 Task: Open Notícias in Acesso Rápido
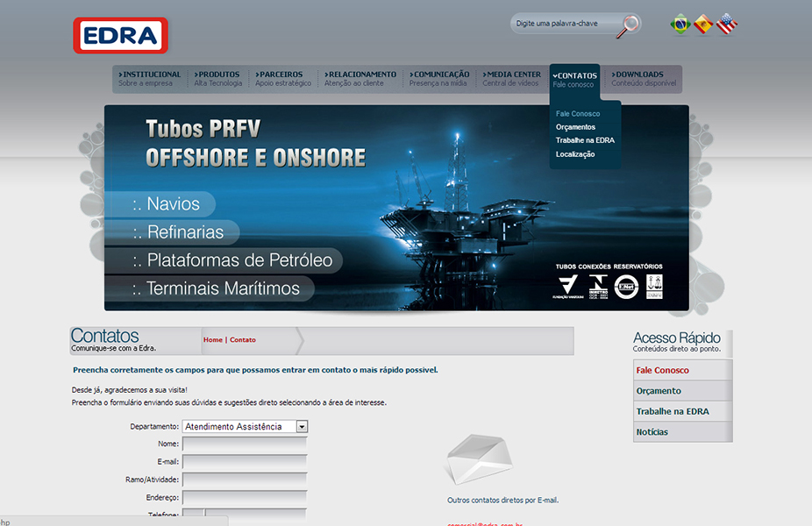pos(682,432)
